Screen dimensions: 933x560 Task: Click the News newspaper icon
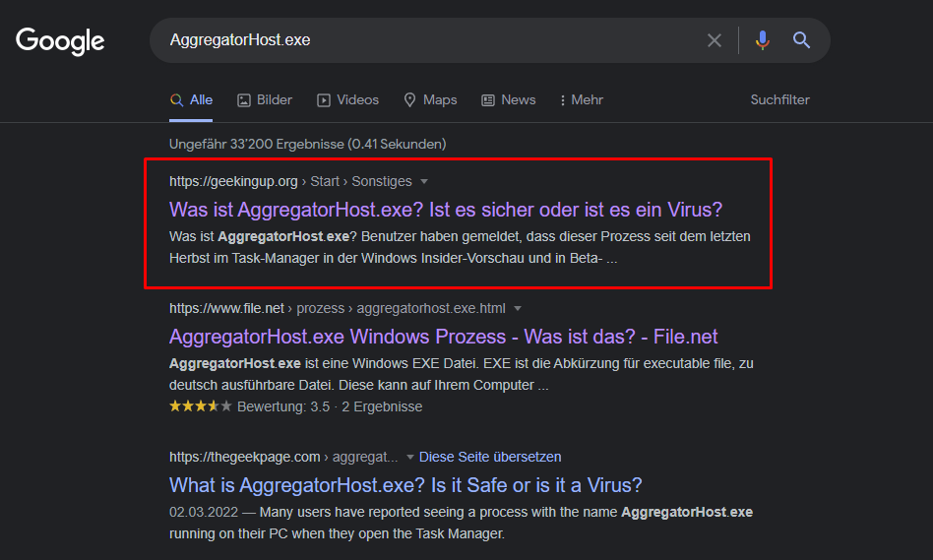(x=488, y=100)
